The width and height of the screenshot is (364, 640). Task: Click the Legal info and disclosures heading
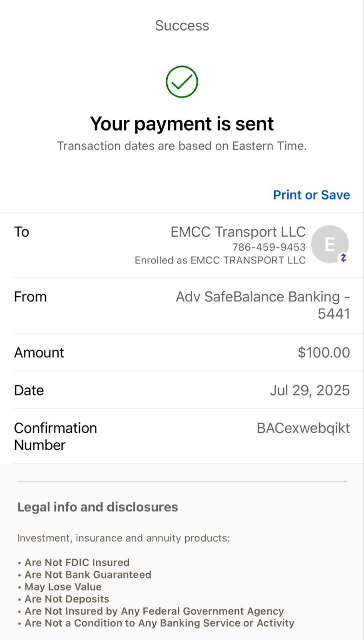[x=97, y=507]
